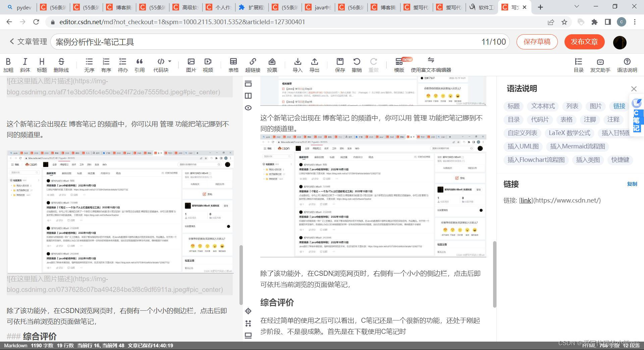Image resolution: width=644 pixels, height=350 pixels.
Task: Apply bold formatting (加粗)
Action: click(x=8, y=65)
